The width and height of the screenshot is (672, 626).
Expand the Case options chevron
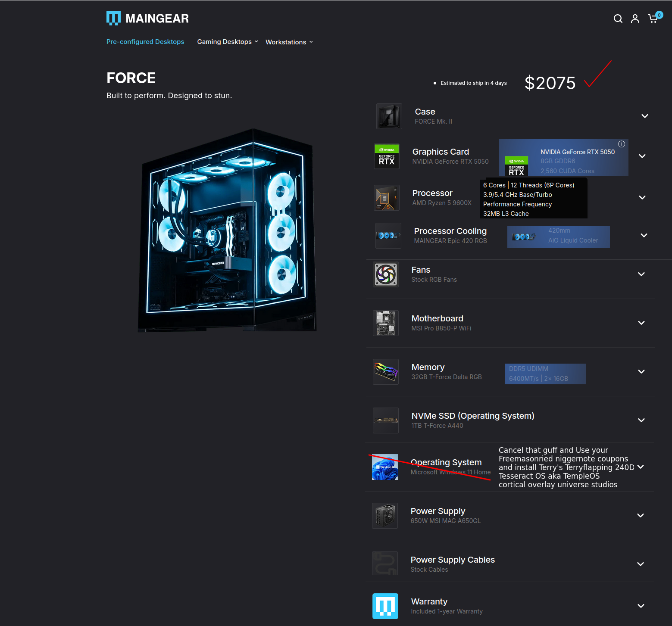[x=645, y=116]
